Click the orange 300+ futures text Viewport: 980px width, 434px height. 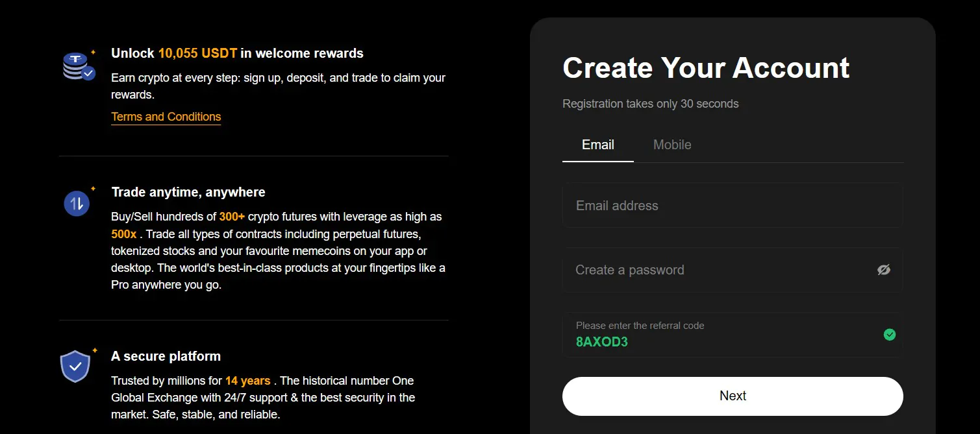click(232, 217)
